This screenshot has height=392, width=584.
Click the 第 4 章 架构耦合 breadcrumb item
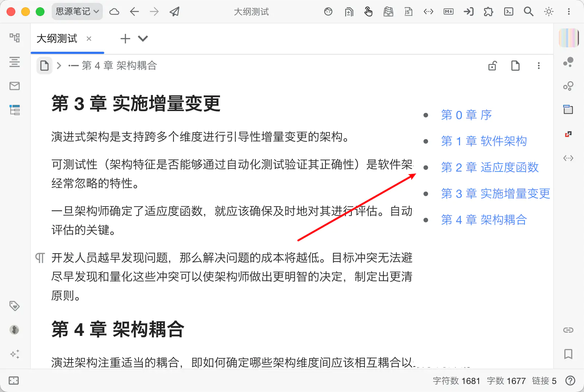[x=119, y=66]
